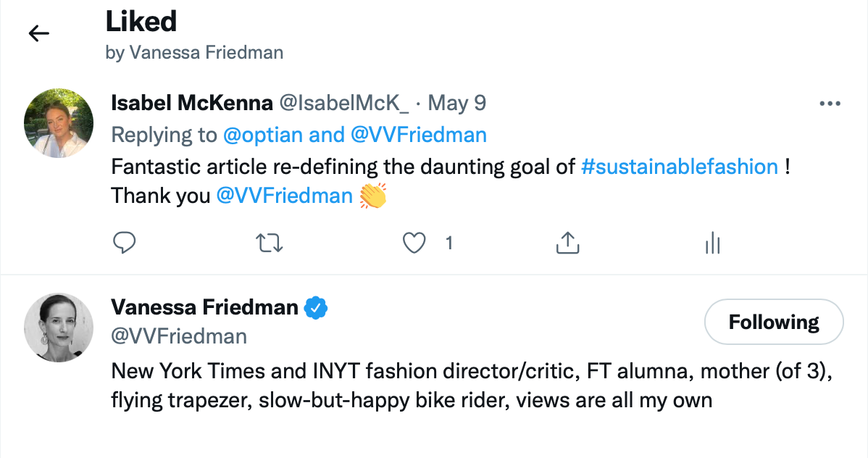Open Vanessa Friedman's profile picture

59,328
